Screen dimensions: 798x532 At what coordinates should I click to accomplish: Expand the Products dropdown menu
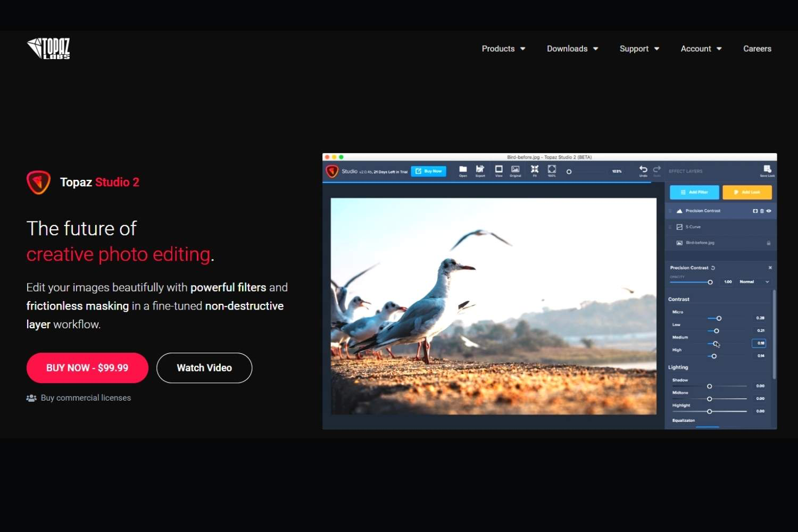click(503, 48)
